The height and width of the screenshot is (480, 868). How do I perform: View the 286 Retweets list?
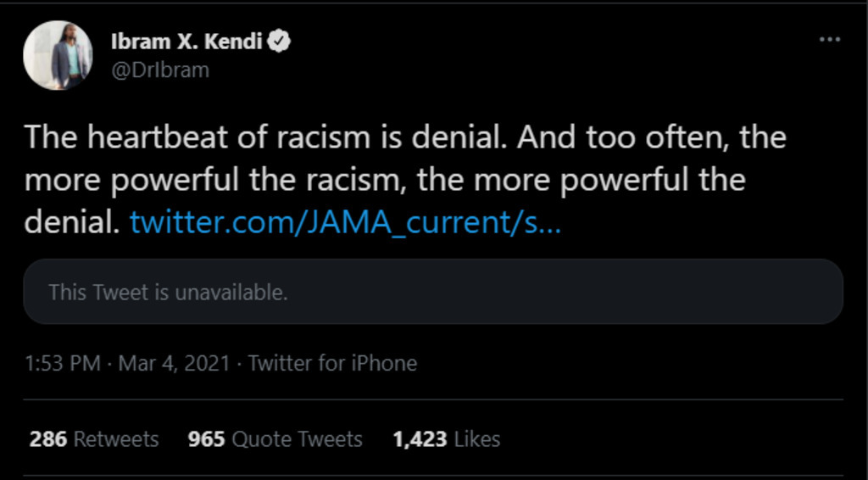[94, 439]
